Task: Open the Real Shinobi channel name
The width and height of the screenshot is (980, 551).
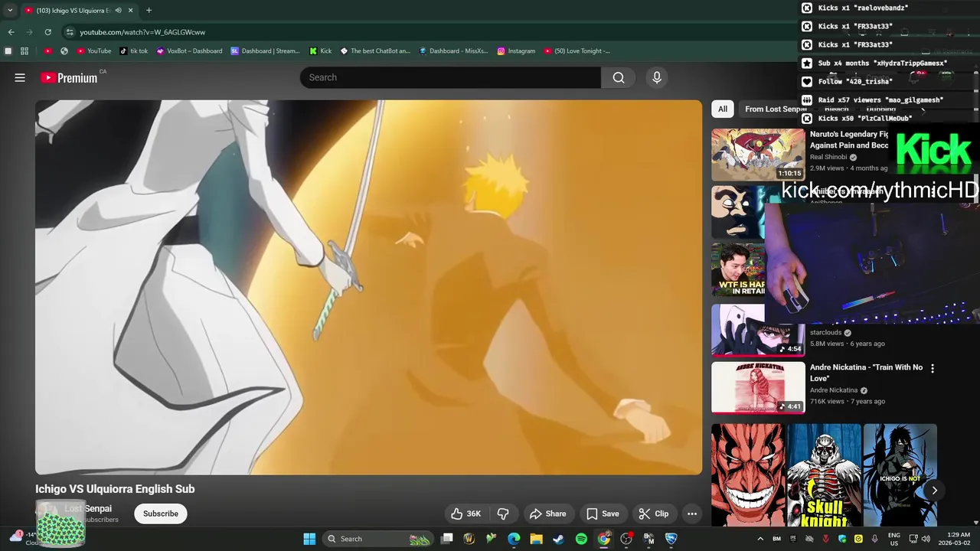Action: (x=828, y=157)
